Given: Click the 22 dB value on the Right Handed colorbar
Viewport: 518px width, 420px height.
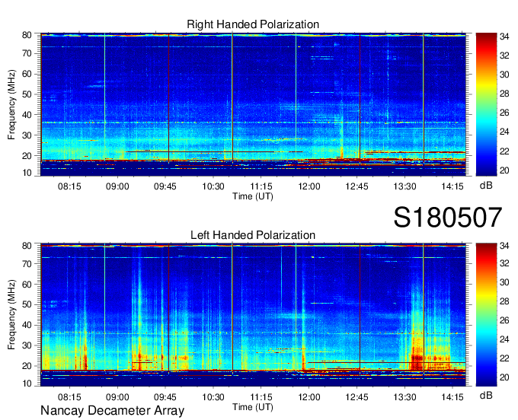Looking at the screenshot, I should (x=504, y=151).
